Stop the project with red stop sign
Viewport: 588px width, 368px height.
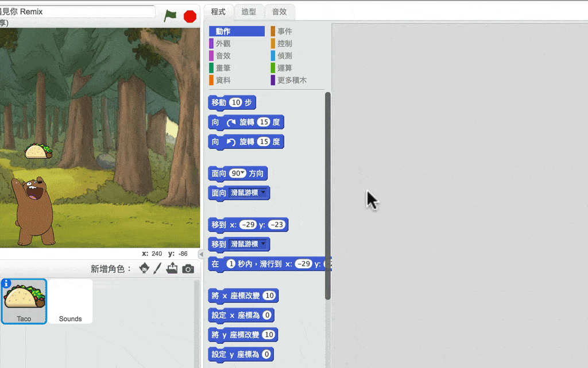pos(190,17)
